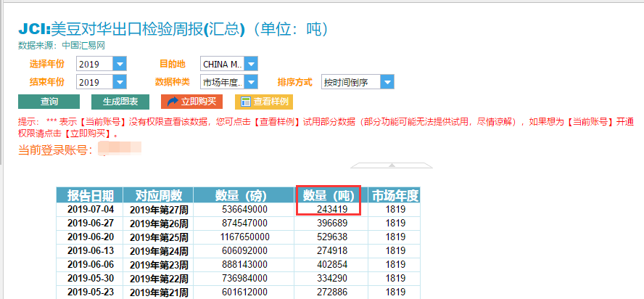Click the share arrow icon on 立即购买

[173, 102]
